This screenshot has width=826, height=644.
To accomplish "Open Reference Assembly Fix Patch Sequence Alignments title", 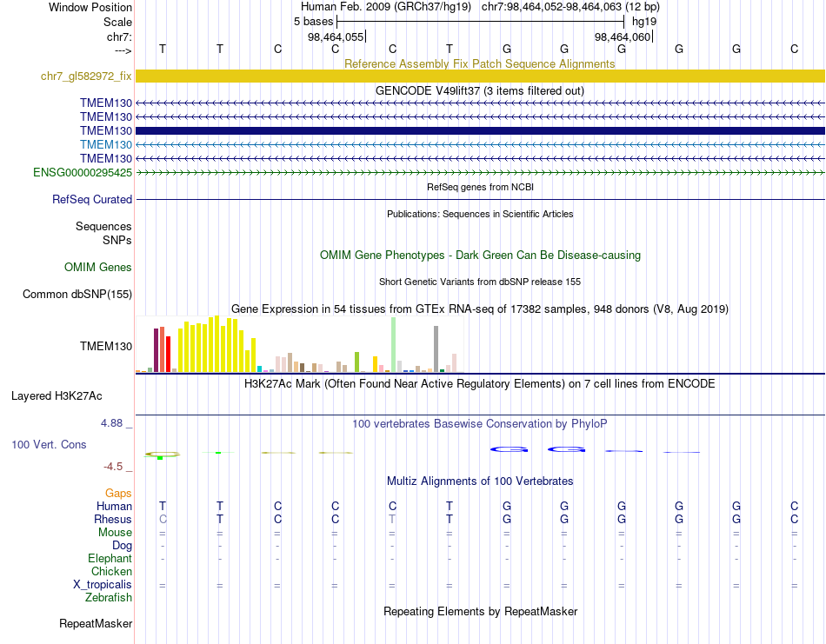I will tap(480, 63).
